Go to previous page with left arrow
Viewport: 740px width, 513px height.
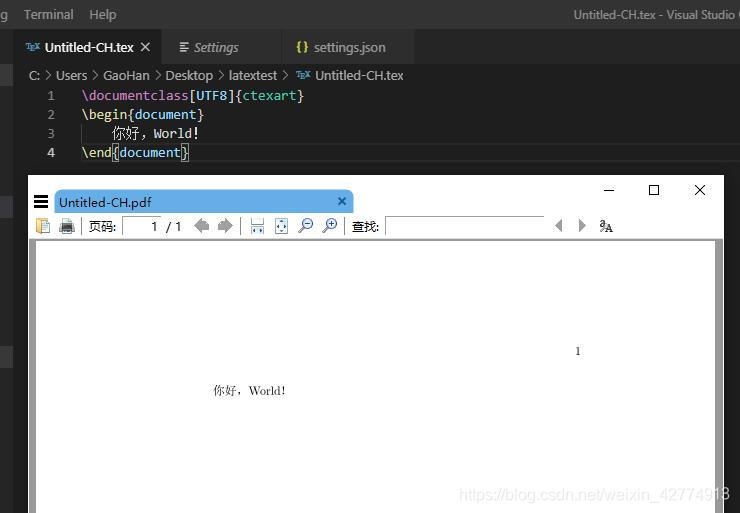pyautogui.click(x=202, y=226)
